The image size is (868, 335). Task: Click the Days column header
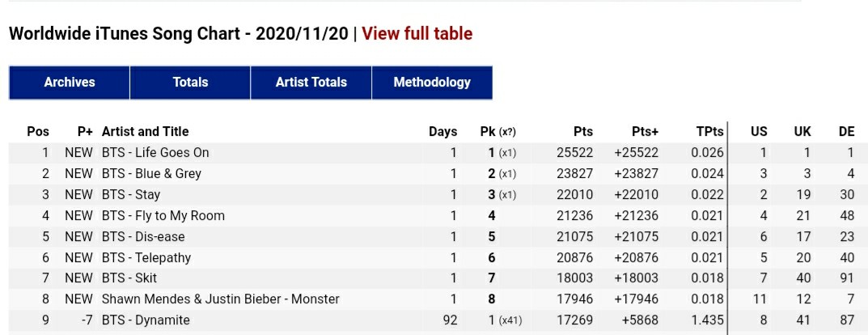[x=442, y=132]
